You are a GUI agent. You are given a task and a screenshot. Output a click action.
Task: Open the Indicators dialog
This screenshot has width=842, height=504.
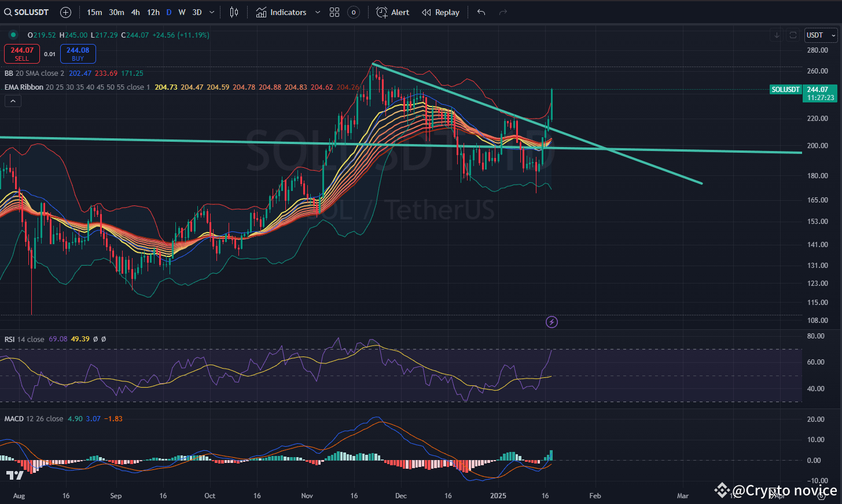281,12
